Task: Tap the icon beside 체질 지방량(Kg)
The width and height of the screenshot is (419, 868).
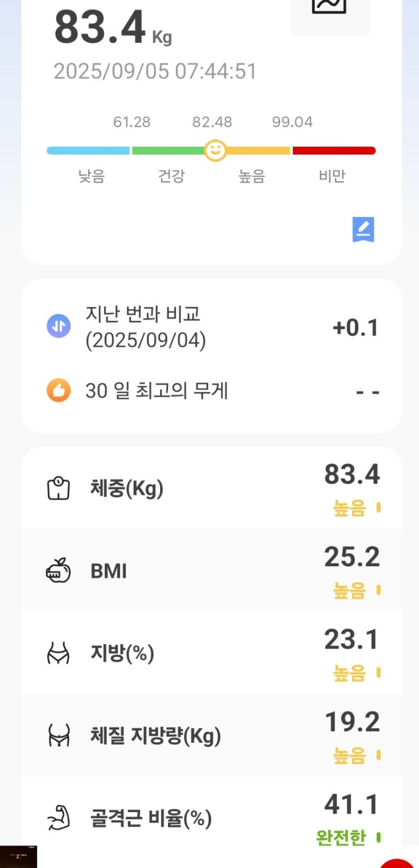Action: 58,735
